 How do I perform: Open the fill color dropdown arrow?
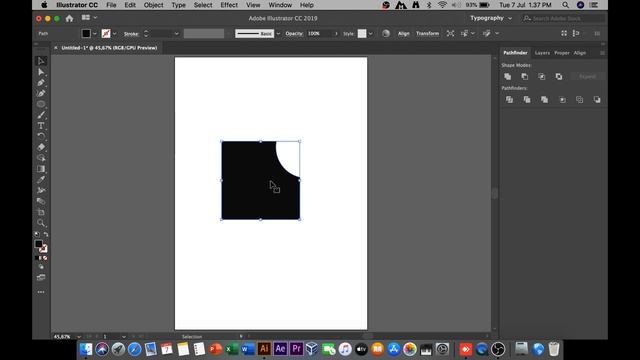click(x=95, y=33)
